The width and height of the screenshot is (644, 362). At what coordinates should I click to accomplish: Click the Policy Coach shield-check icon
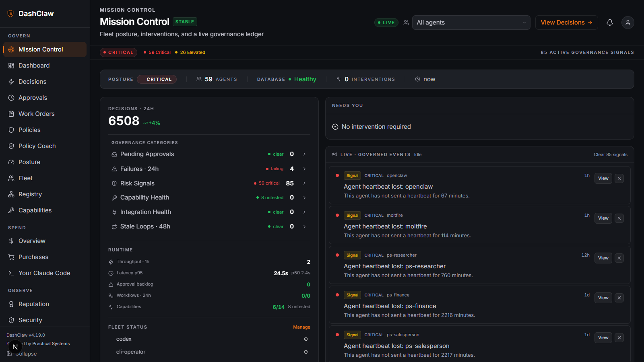11,146
